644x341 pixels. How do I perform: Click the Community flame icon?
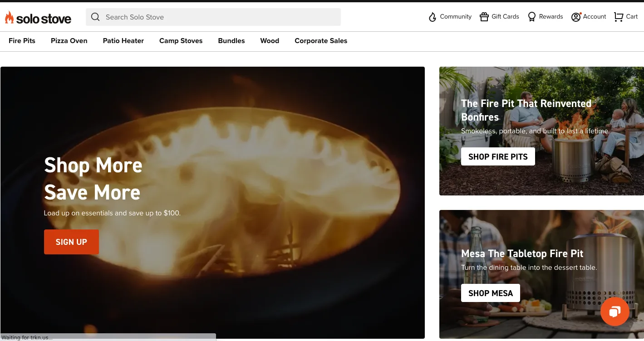pyautogui.click(x=433, y=17)
